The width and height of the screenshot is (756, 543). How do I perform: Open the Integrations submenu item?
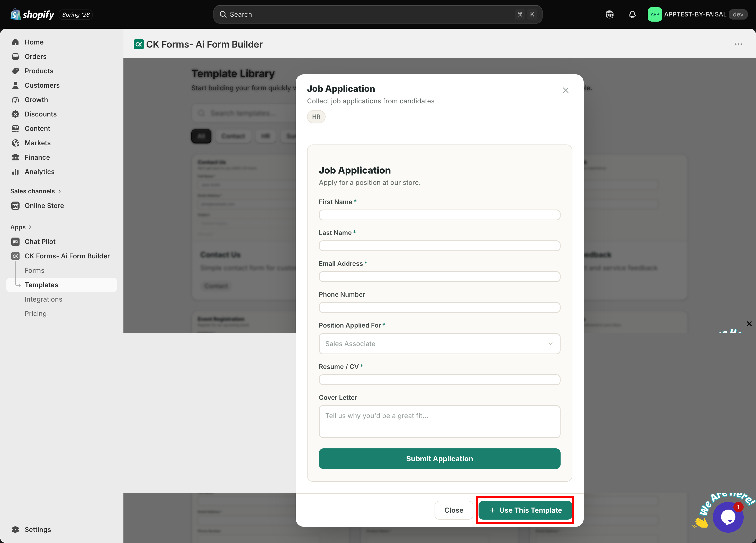point(43,299)
